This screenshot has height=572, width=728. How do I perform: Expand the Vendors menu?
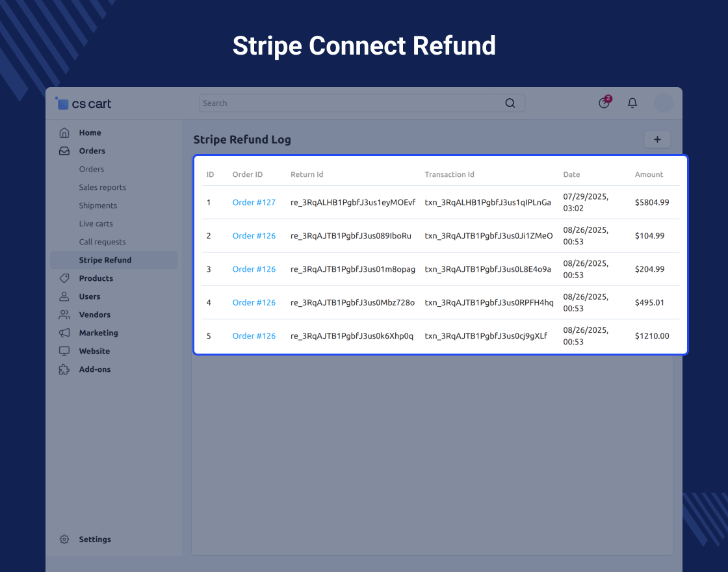(95, 315)
